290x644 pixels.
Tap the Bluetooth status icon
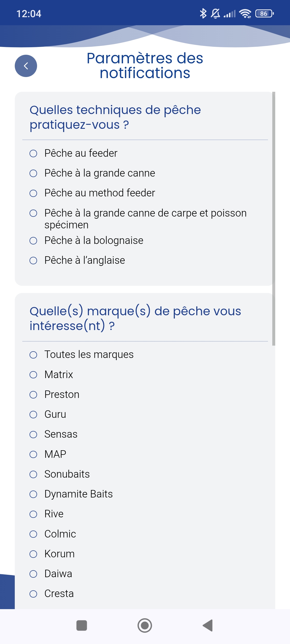[x=203, y=13]
